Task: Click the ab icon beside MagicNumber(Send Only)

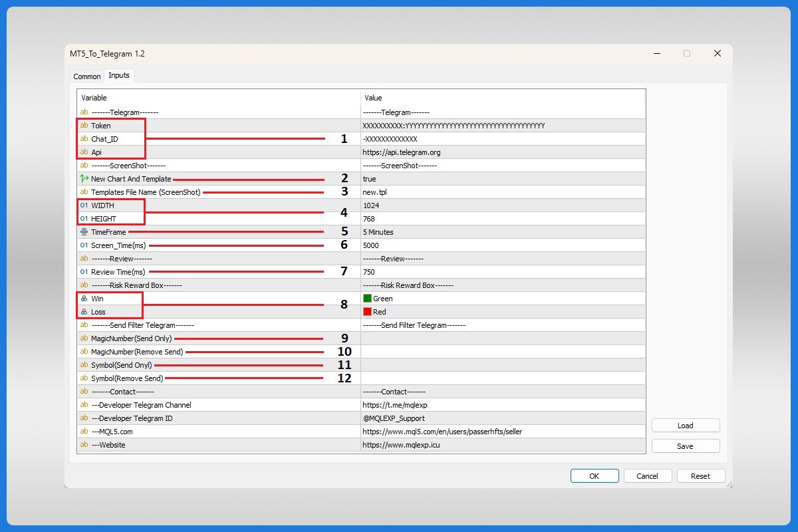Action: [x=84, y=338]
